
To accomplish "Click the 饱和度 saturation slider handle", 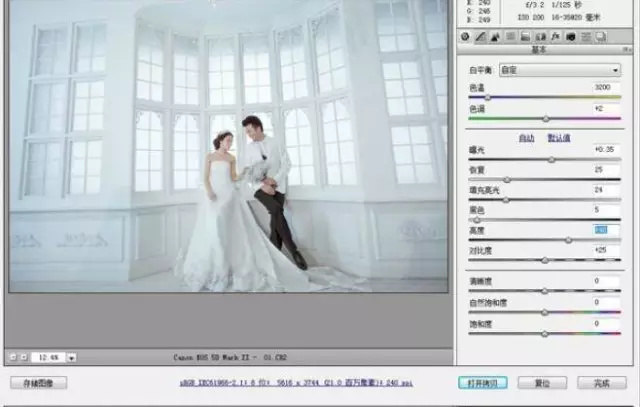I will [544, 334].
